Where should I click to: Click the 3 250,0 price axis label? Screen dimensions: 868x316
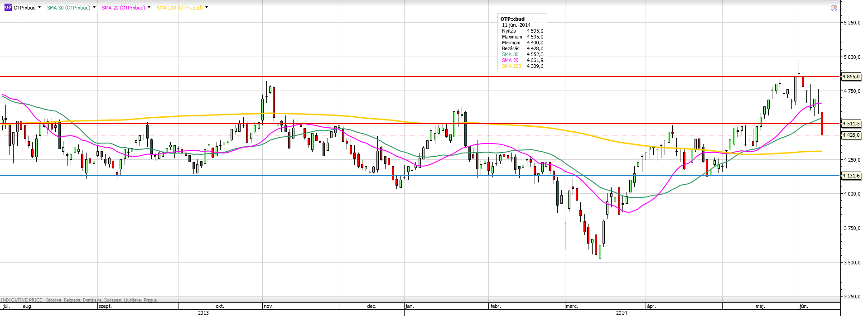[x=852, y=297]
